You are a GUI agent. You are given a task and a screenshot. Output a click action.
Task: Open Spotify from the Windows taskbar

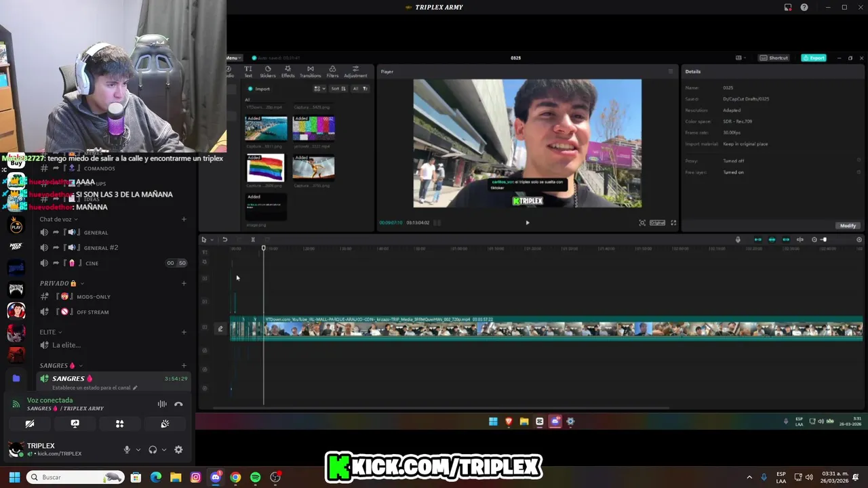click(x=255, y=477)
